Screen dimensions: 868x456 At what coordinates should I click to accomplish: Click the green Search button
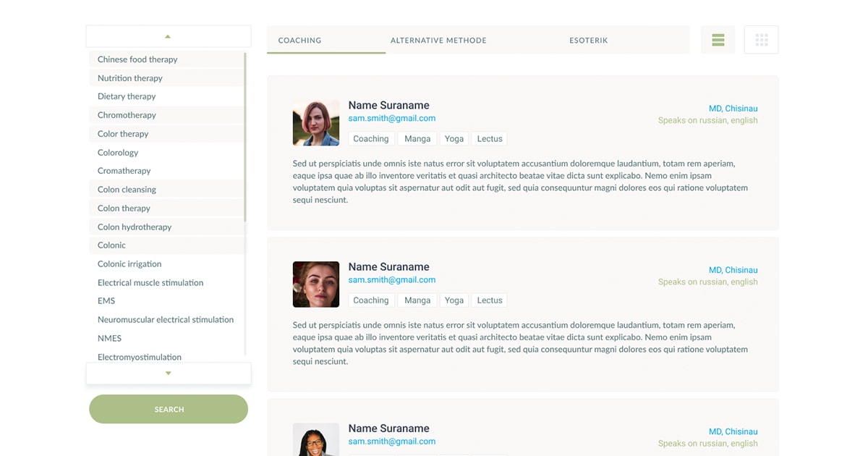(x=169, y=409)
